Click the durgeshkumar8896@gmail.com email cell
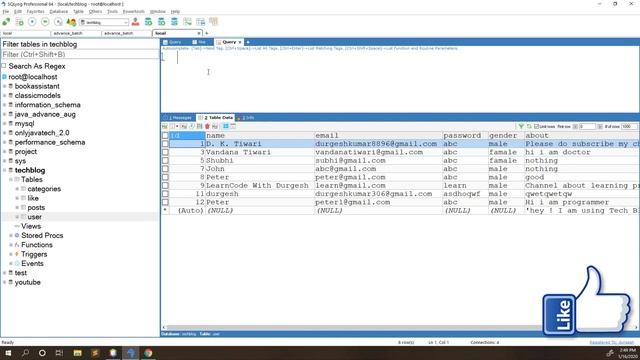Image resolution: width=640 pixels, height=360 pixels. point(378,144)
